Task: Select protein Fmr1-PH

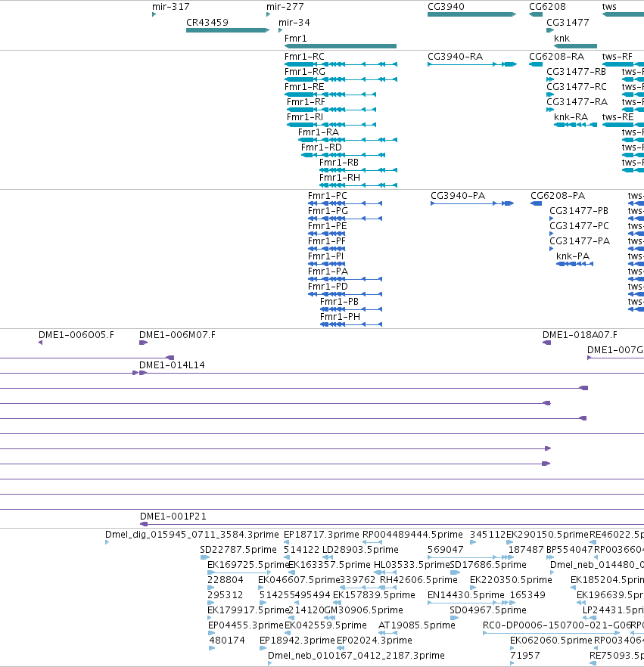Action: coord(351,324)
